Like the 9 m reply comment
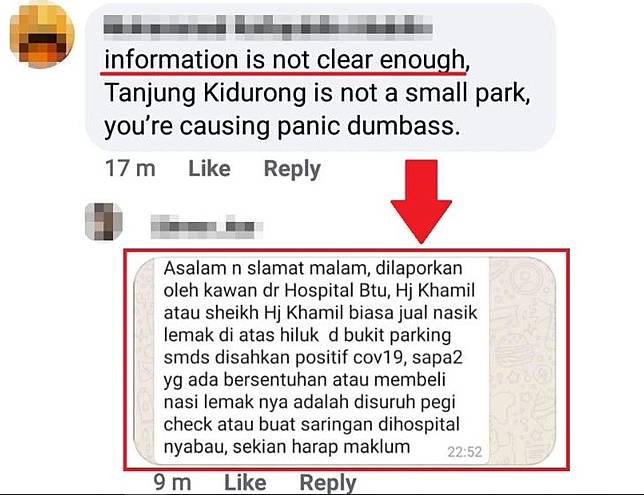 (x=245, y=482)
